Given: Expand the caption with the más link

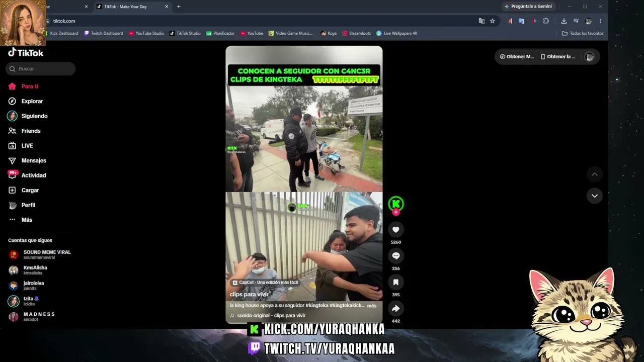Looking at the screenshot, I should tap(372, 306).
